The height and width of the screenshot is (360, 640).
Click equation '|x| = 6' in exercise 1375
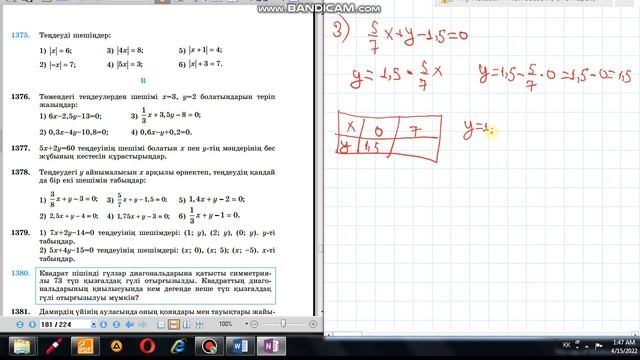(x=60, y=51)
